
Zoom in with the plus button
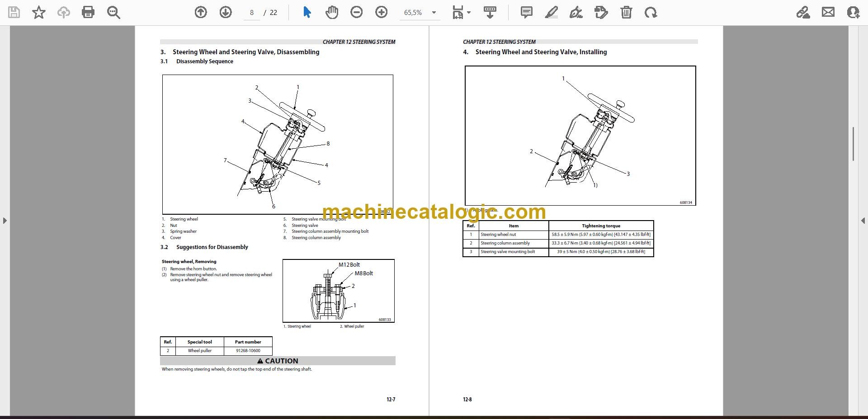(x=382, y=12)
